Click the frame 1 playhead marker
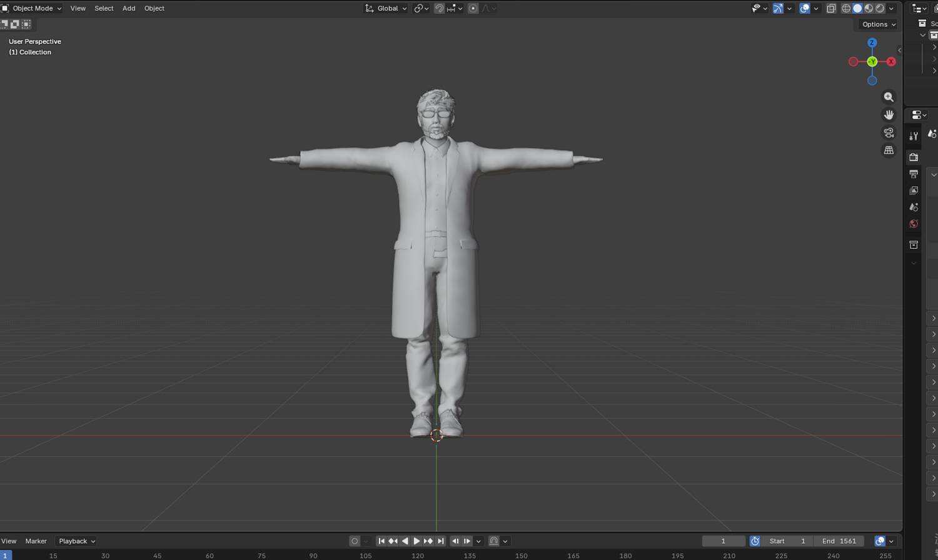 (5, 556)
